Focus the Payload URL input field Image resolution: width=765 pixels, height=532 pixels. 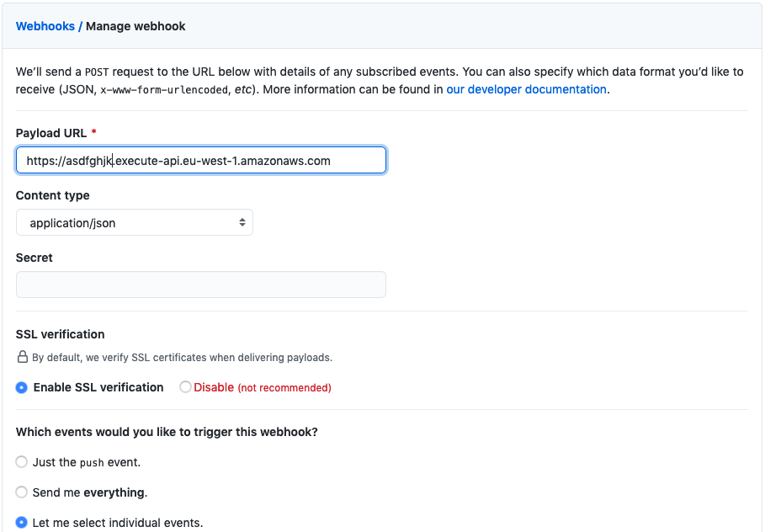click(200, 160)
